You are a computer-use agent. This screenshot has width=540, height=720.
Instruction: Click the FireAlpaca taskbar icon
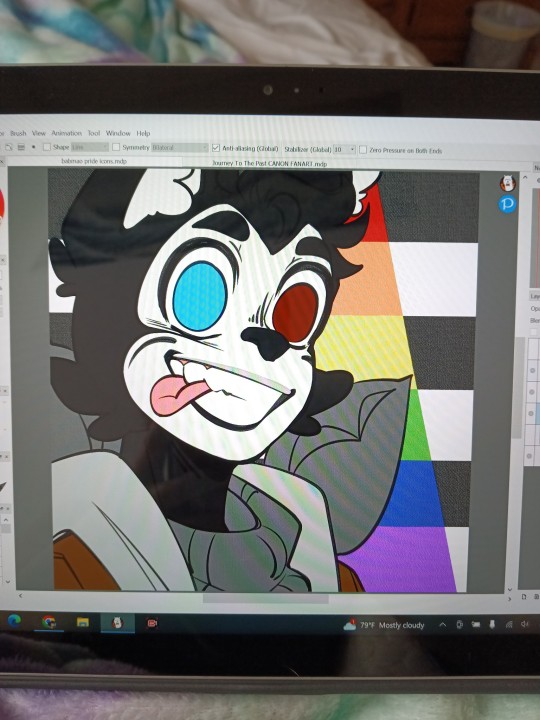point(118,623)
